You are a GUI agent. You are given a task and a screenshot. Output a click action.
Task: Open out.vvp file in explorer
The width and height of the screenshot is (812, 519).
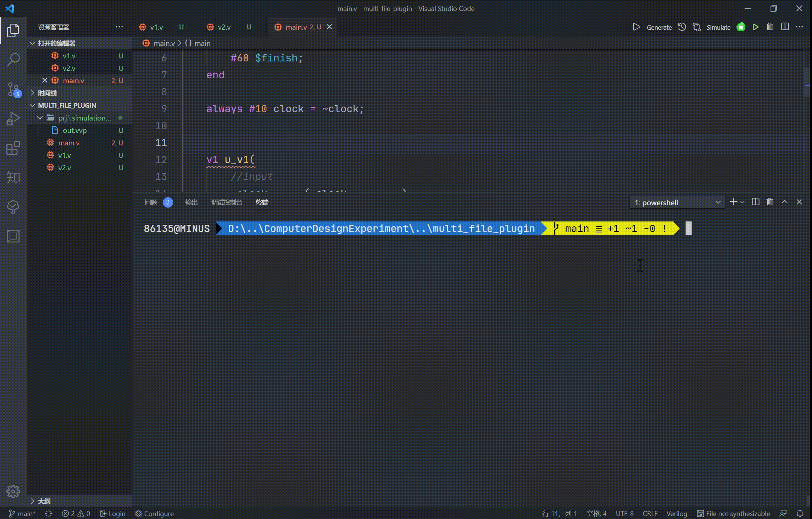click(75, 130)
